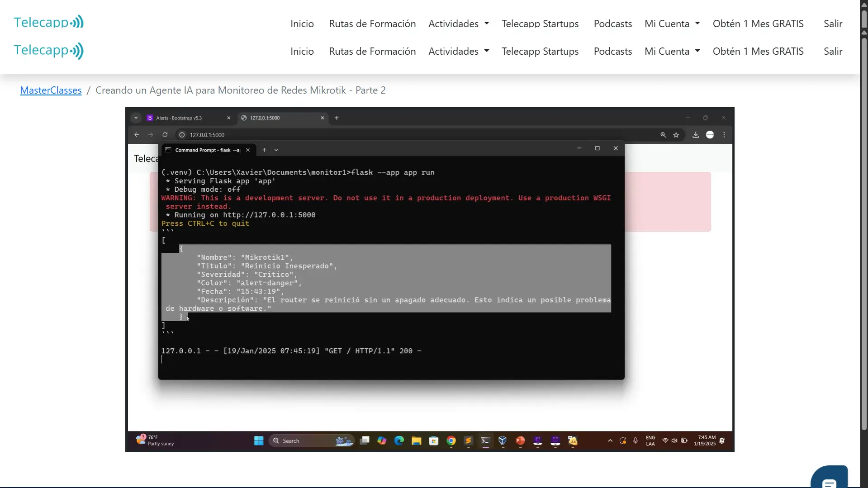Launch VirtualBox from the taskbar

click(503, 441)
